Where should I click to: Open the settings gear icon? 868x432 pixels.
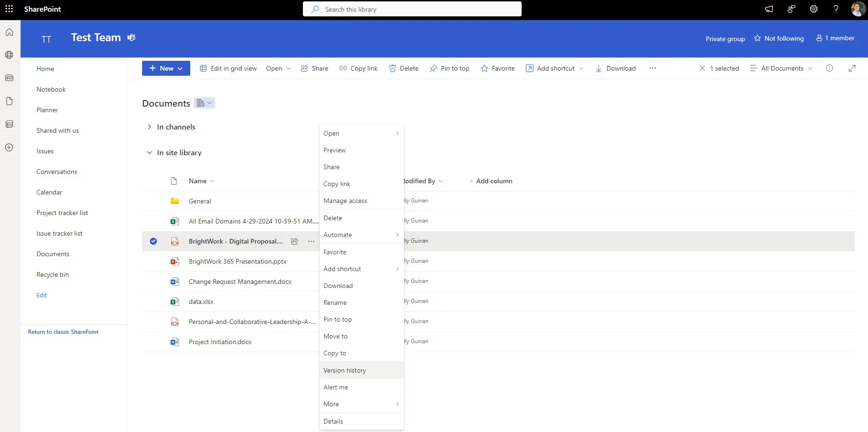pyautogui.click(x=813, y=9)
